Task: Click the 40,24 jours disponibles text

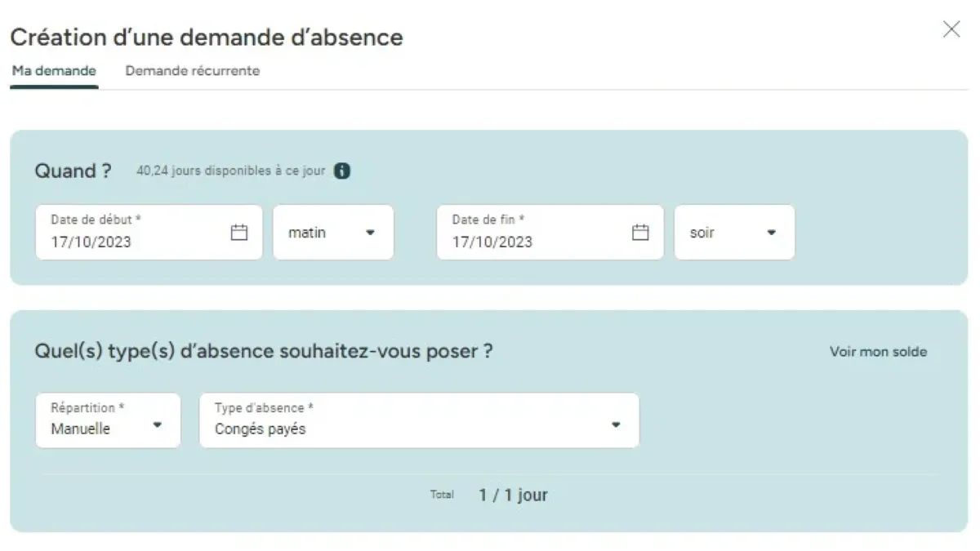Action: coord(230,171)
